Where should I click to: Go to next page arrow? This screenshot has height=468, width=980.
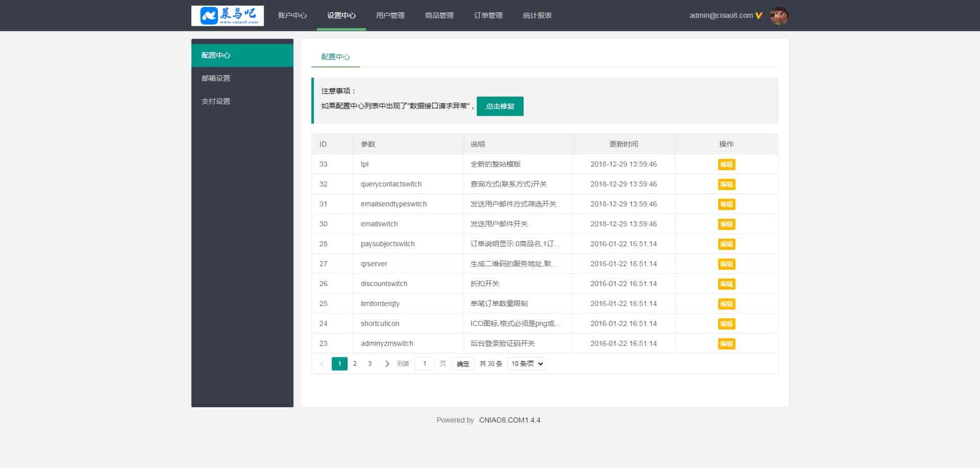[387, 364]
